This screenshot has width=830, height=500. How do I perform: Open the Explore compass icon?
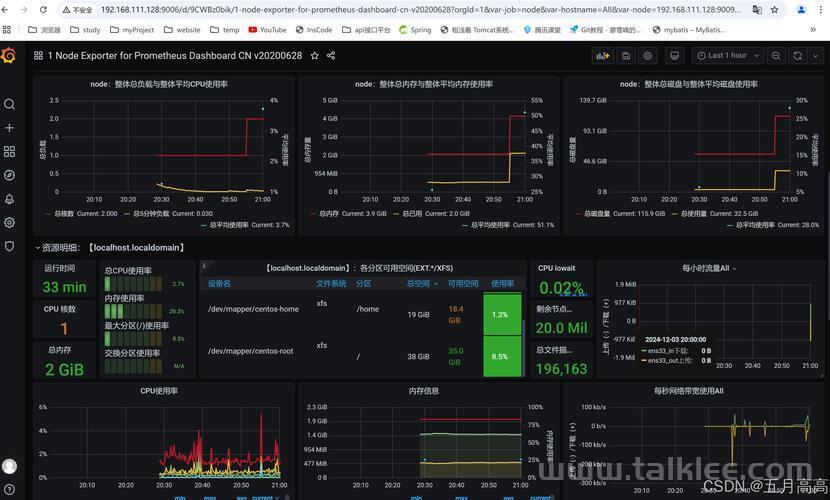pos(9,175)
